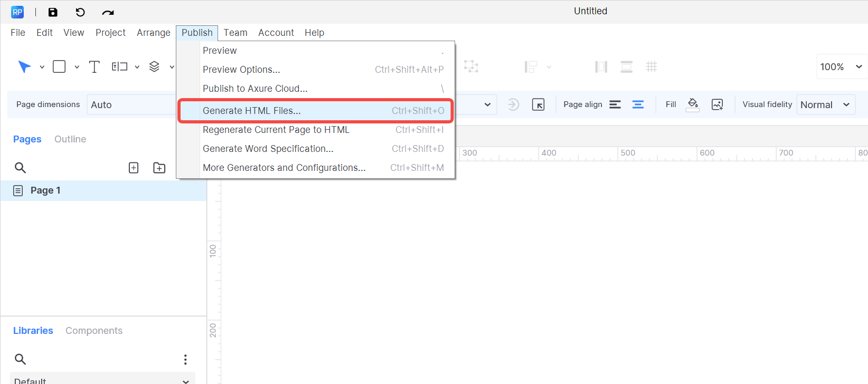Click the Add Folder icon
The height and width of the screenshot is (384, 868).
[x=159, y=168]
